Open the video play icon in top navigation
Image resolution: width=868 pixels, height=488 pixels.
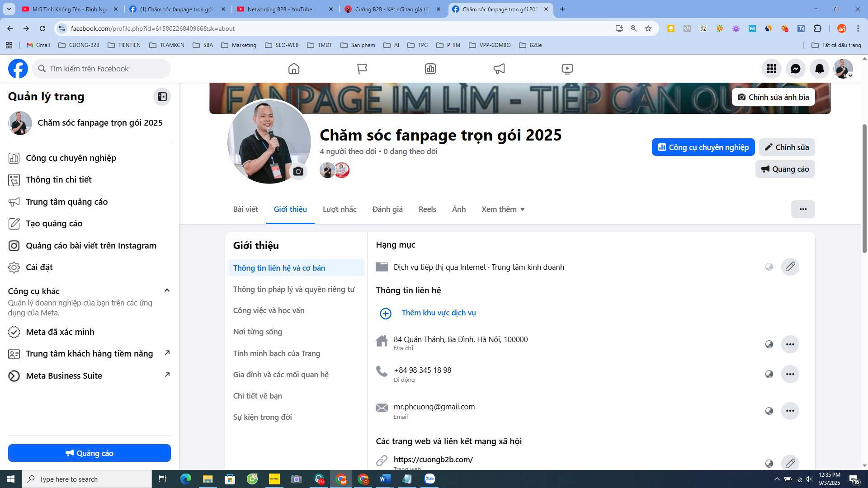point(567,69)
